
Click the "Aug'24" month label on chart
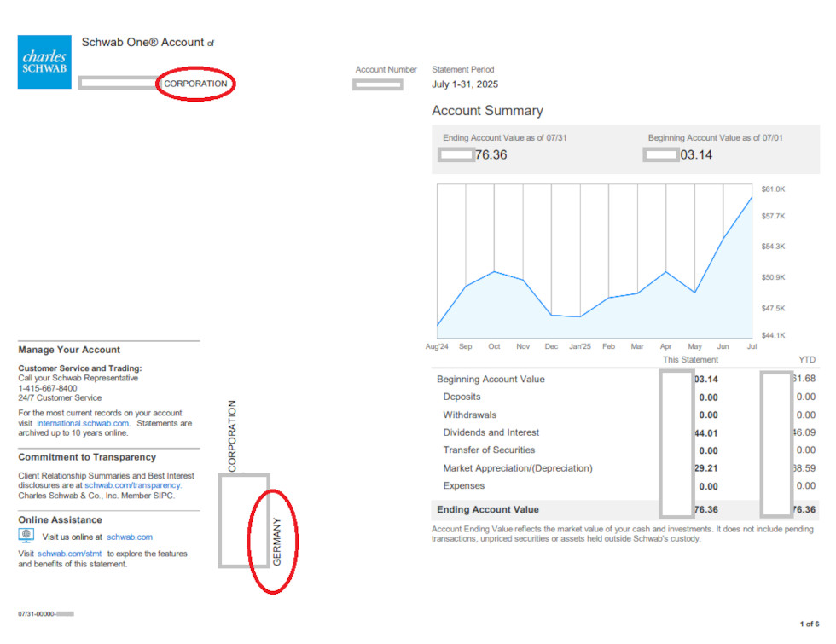437,346
